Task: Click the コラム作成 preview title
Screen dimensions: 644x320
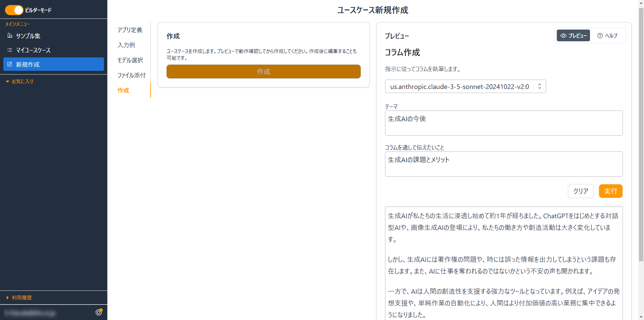Action: click(402, 52)
